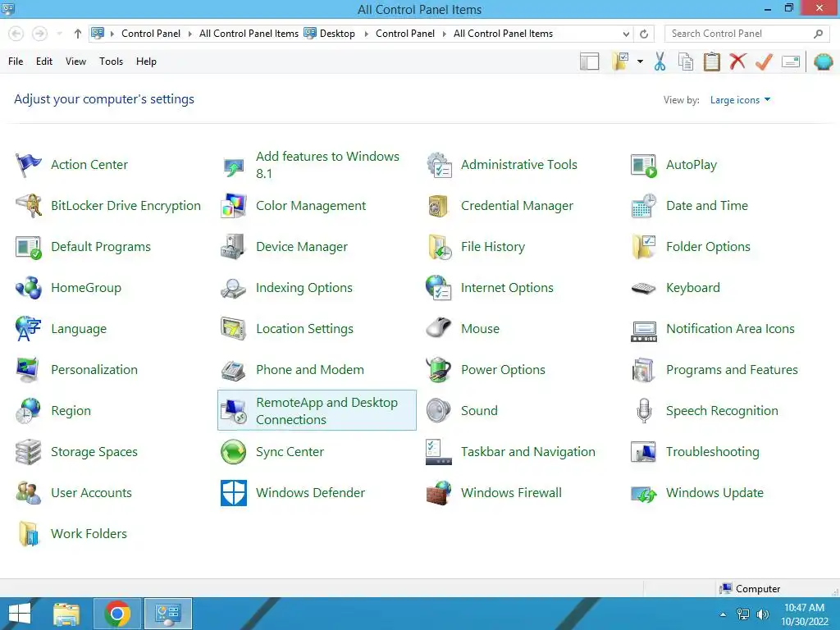The height and width of the screenshot is (630, 840).
Task: Show hidden system tray icons
Action: coord(724,614)
